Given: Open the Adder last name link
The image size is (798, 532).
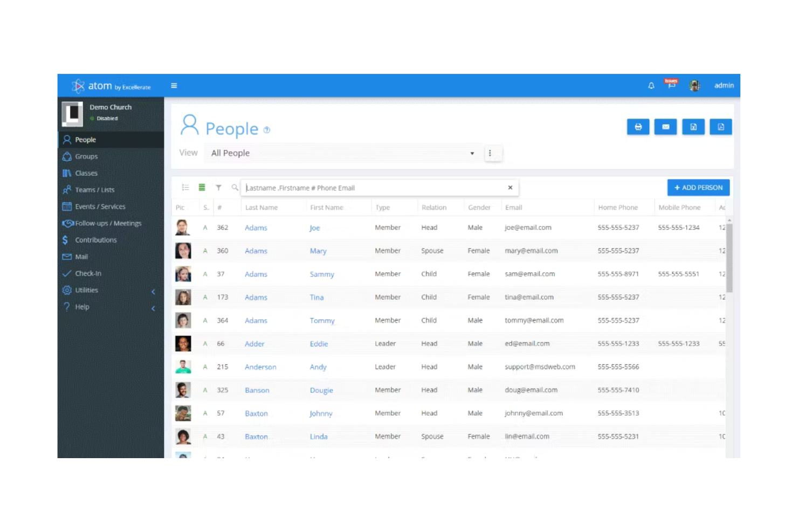Looking at the screenshot, I should (254, 344).
